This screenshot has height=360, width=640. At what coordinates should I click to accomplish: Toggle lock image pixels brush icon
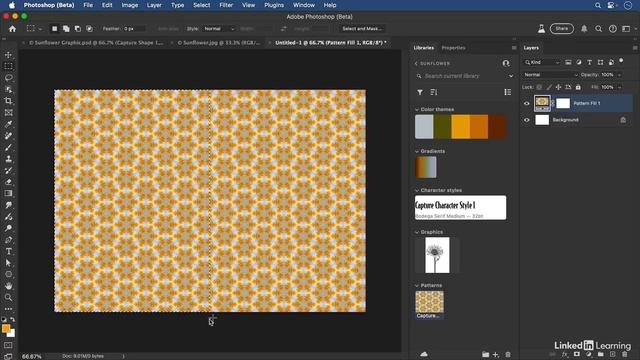click(549, 87)
